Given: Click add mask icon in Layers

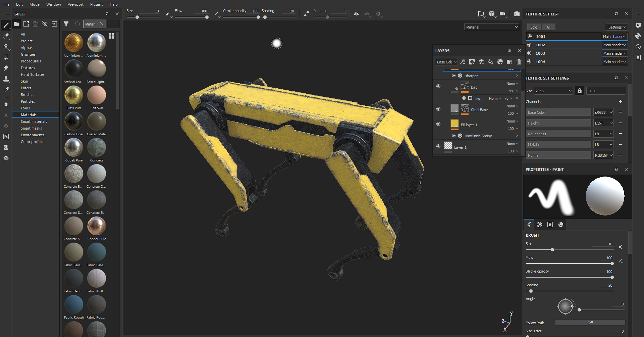Looking at the screenshot, I should [x=472, y=62].
